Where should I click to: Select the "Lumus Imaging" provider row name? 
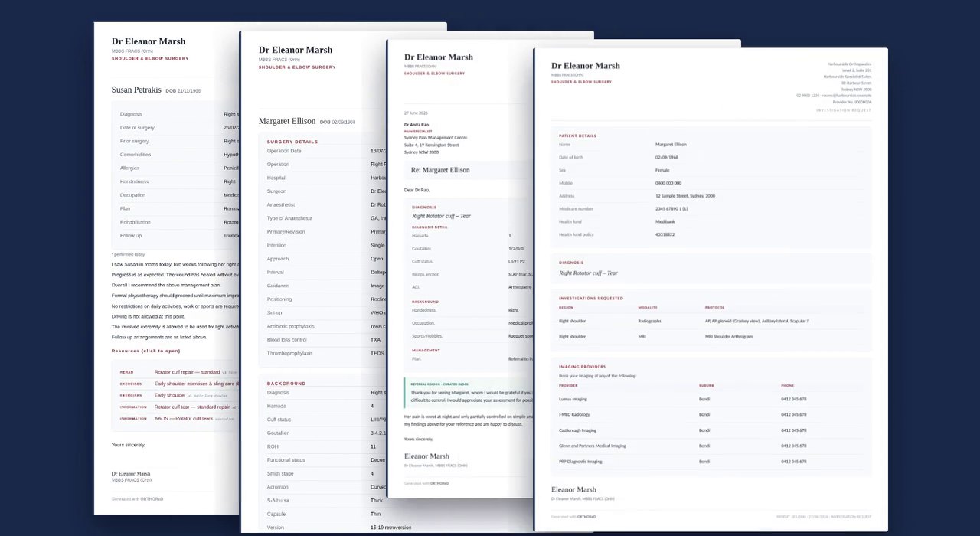tap(573, 399)
